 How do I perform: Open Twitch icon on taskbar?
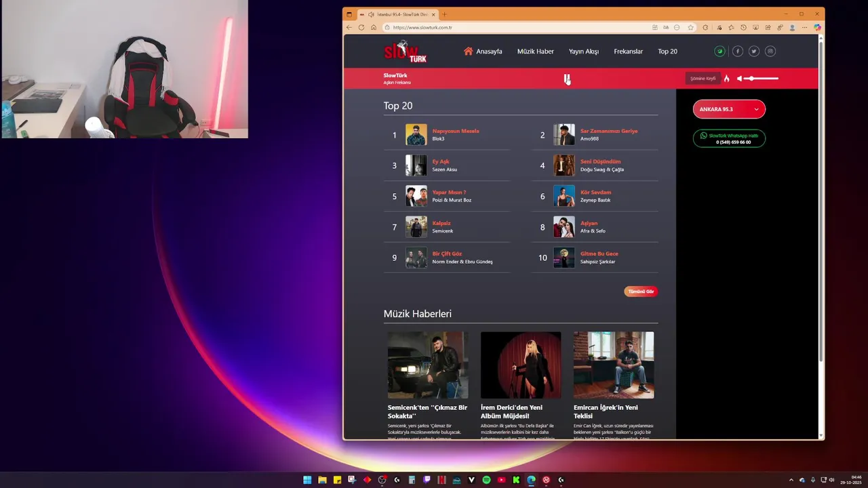coord(427,480)
